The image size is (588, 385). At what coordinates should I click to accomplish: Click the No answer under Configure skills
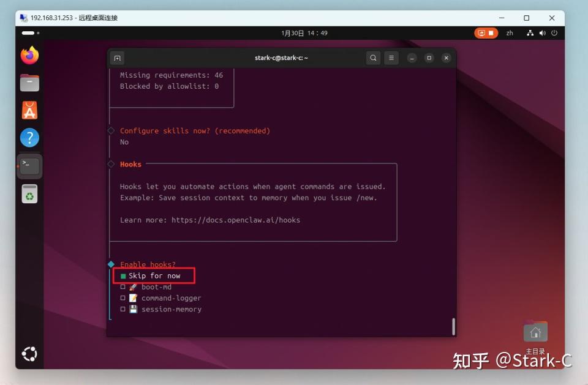tap(124, 142)
